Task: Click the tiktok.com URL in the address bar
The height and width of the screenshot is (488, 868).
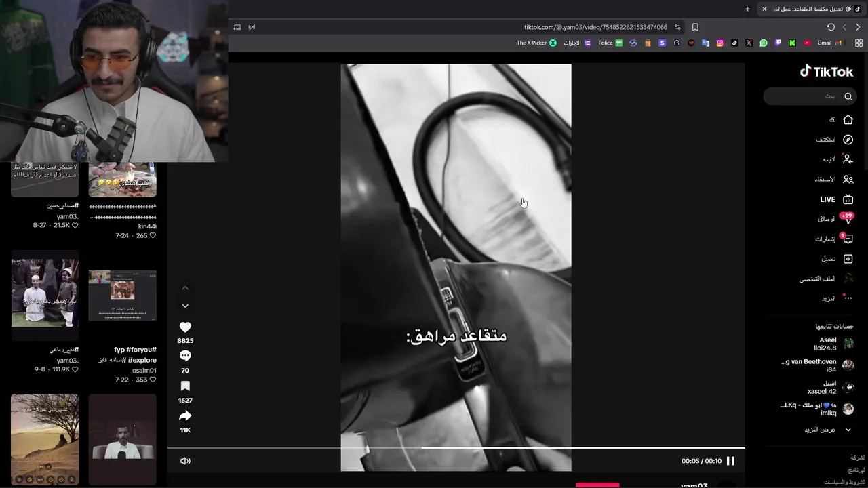Action: [595, 27]
